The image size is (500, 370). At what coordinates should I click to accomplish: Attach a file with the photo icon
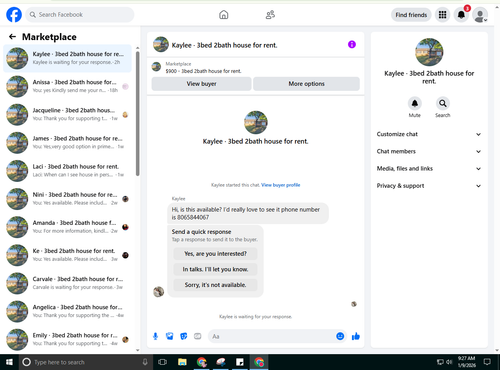click(170, 336)
